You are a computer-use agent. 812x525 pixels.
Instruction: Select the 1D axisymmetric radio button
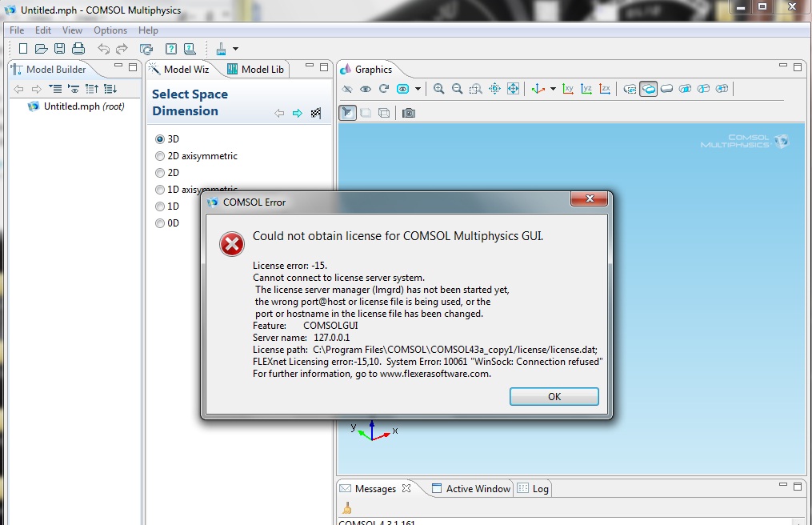click(x=160, y=190)
